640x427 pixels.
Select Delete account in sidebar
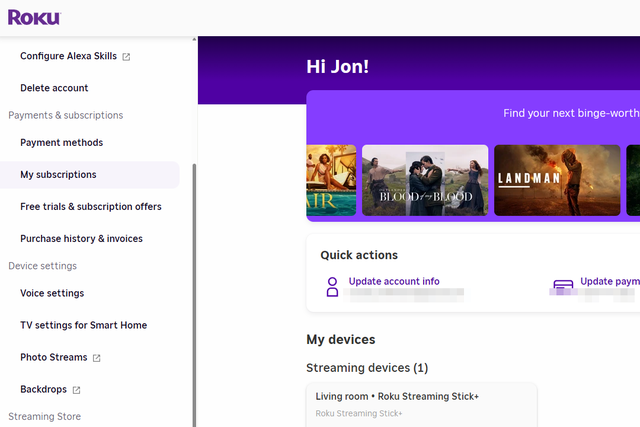pos(54,88)
